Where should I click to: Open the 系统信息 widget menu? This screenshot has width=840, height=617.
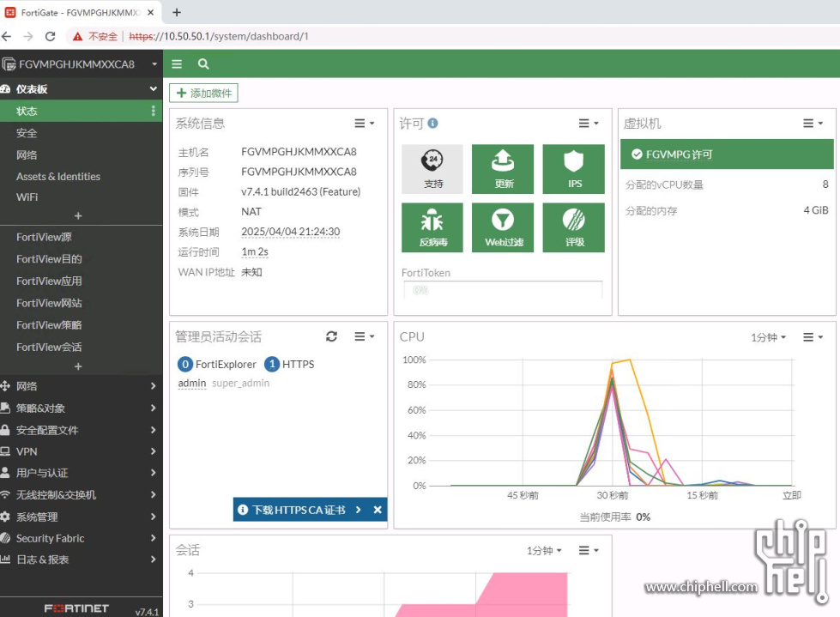tap(365, 124)
